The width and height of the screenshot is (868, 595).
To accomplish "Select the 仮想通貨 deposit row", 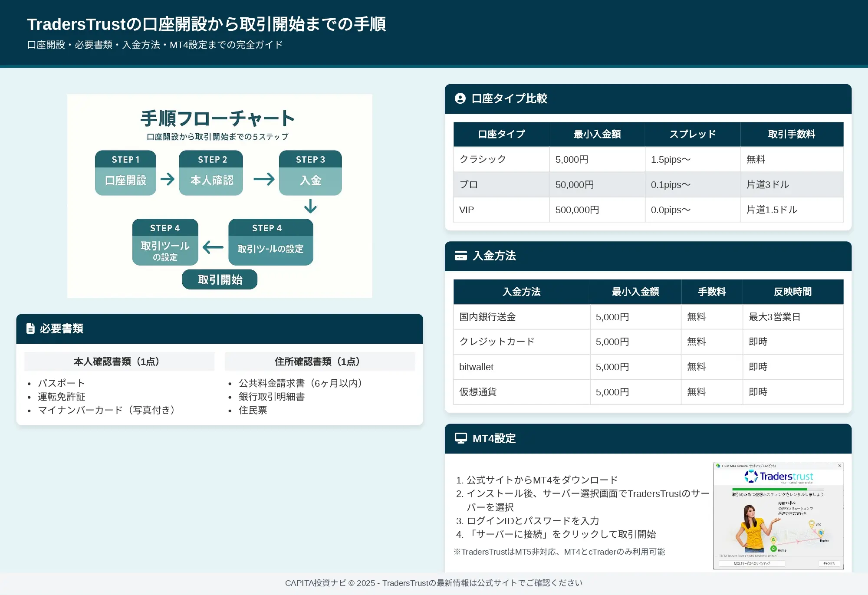I will pos(648,392).
